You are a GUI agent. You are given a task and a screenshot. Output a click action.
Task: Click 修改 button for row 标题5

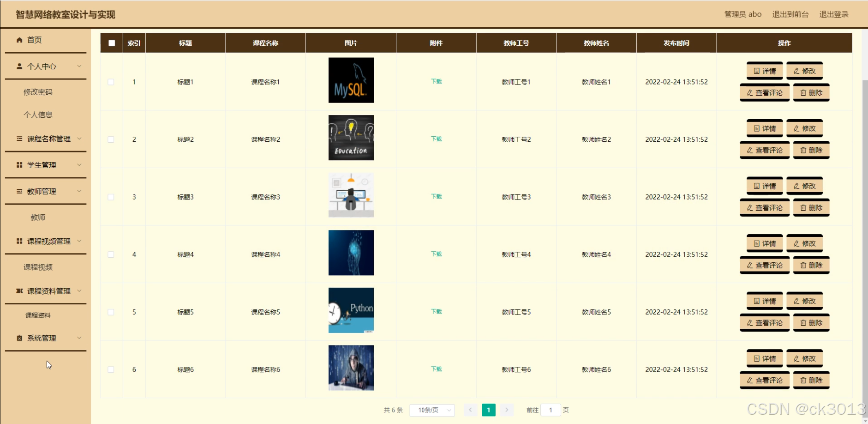tap(804, 301)
